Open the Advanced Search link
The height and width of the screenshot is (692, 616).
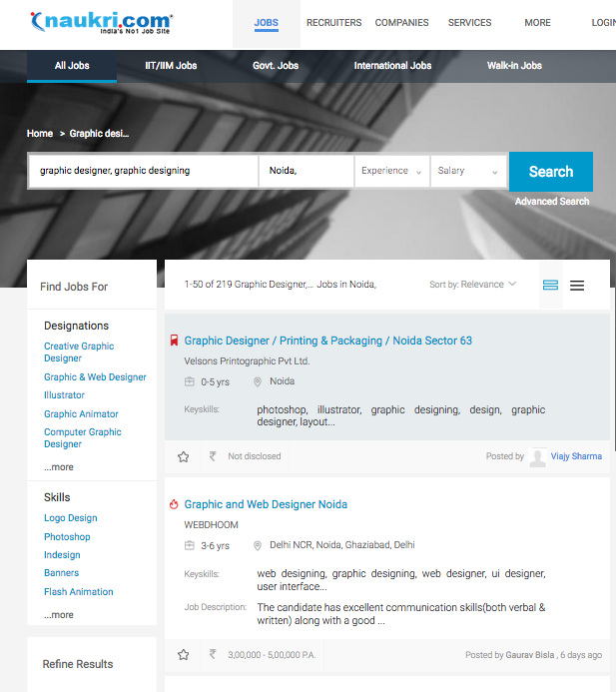[551, 202]
